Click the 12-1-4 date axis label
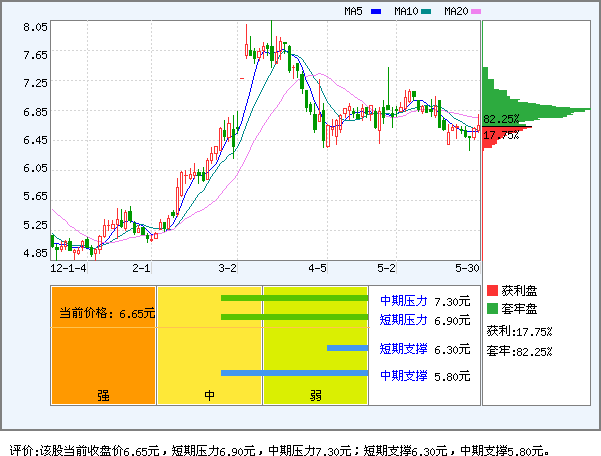Viewport: 601px width, 456px height. click(68, 268)
